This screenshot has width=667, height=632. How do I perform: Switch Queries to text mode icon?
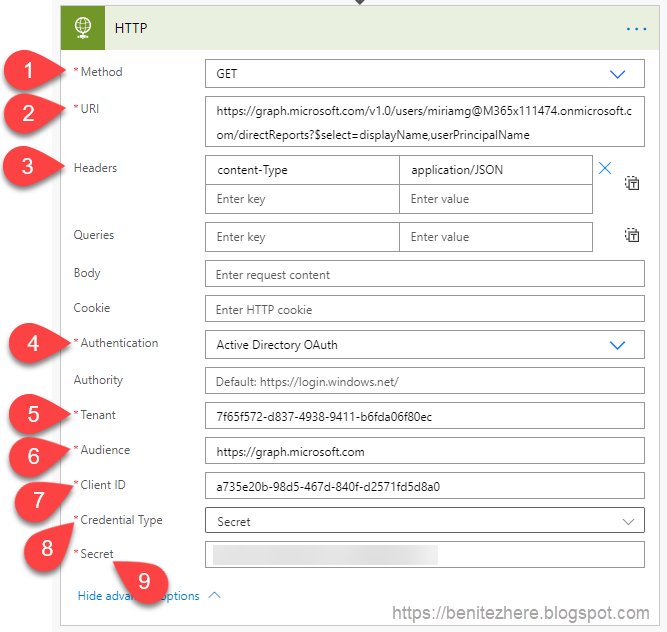(632, 235)
